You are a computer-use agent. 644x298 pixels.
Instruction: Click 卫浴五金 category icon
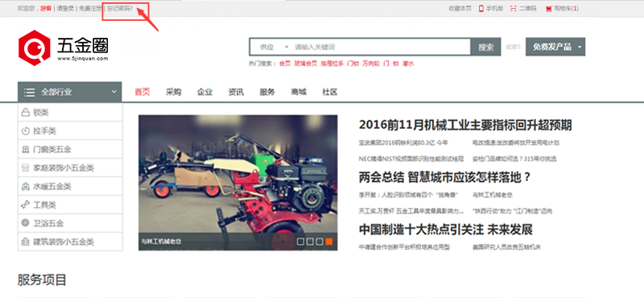click(x=26, y=223)
